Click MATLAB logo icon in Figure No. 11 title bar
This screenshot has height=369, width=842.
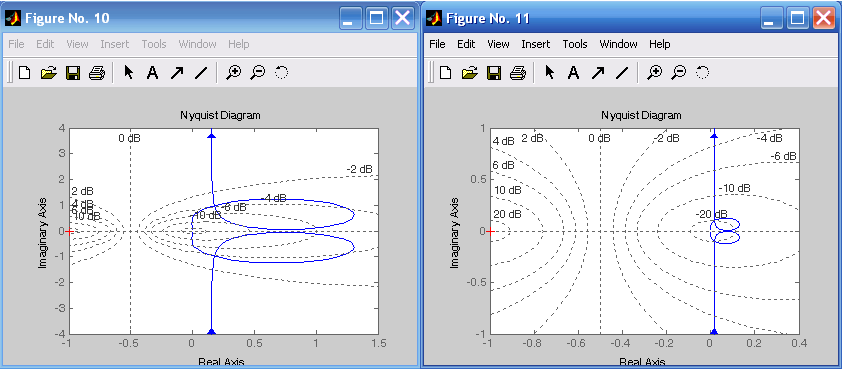tap(434, 19)
